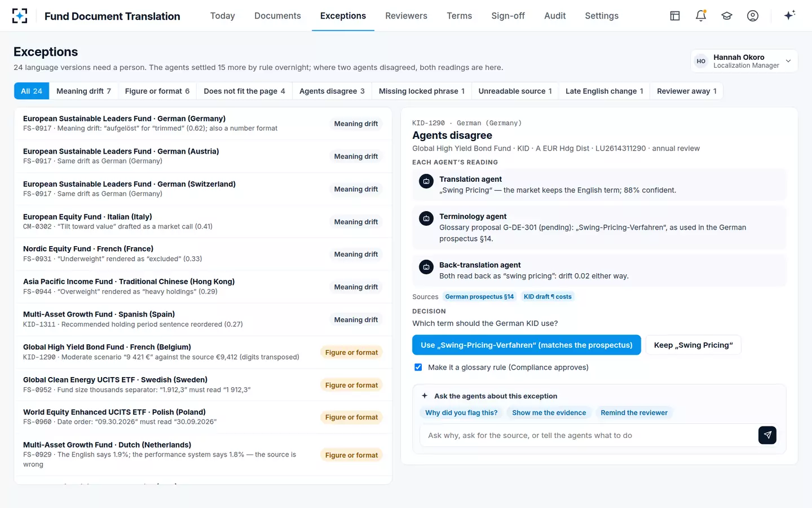Send the question to the agents
The height and width of the screenshot is (508, 812).
(x=767, y=435)
